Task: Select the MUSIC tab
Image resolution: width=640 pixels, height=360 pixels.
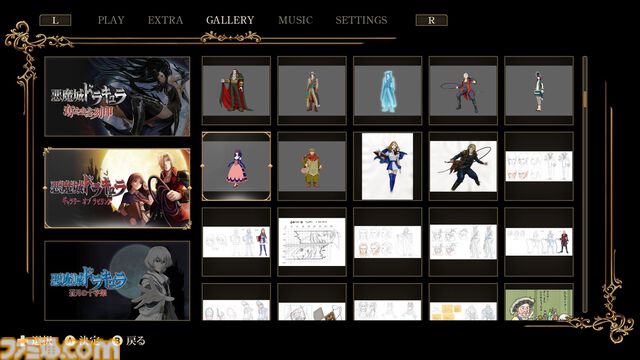Action: [x=296, y=20]
